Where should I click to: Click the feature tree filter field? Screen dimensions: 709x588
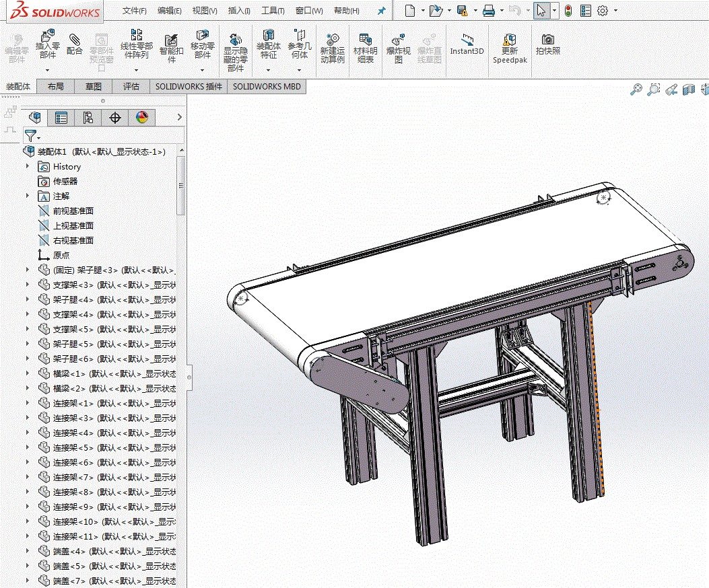(104, 135)
